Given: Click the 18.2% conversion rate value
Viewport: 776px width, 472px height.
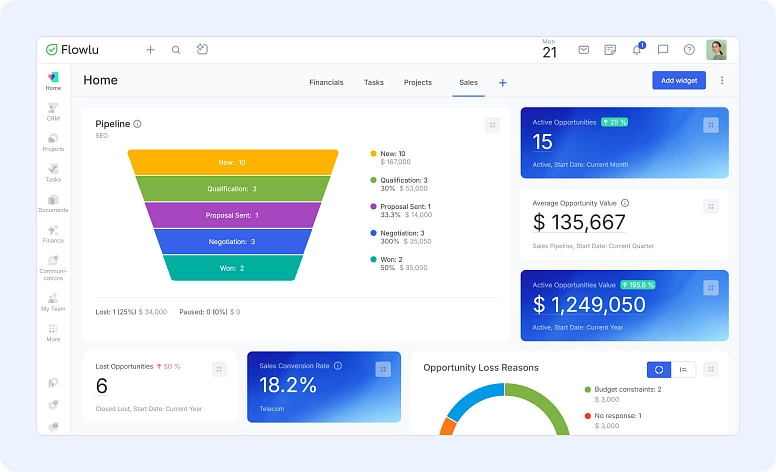Looking at the screenshot, I should 288,385.
